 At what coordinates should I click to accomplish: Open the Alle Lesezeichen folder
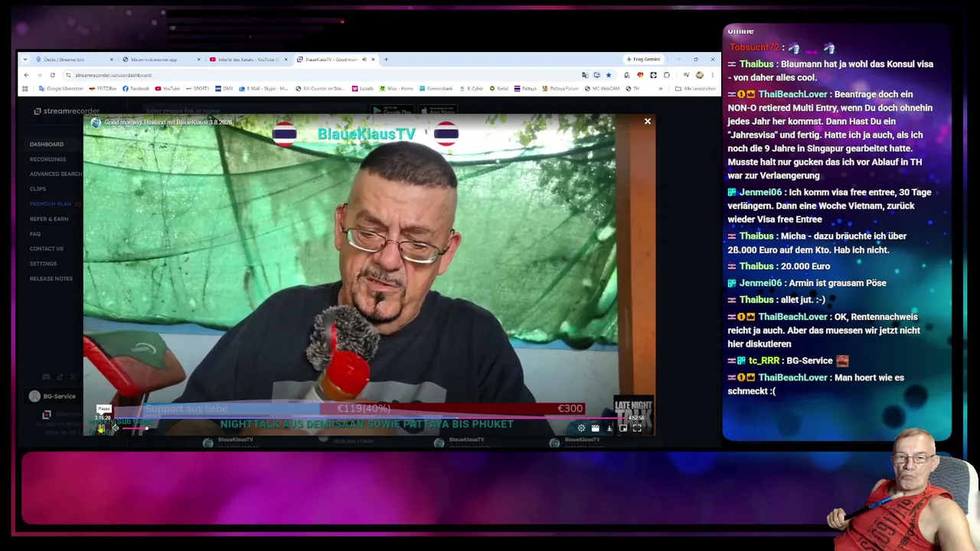pos(695,89)
